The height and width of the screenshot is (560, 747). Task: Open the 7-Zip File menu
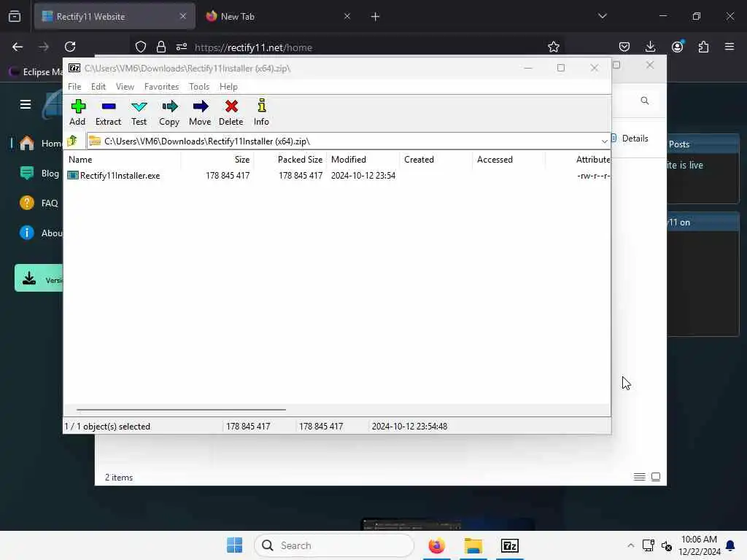click(74, 87)
